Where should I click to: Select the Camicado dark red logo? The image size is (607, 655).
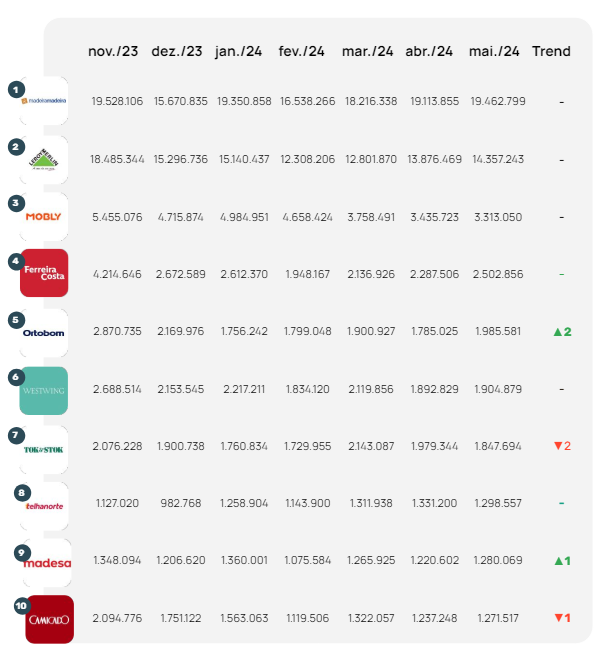click(49, 619)
